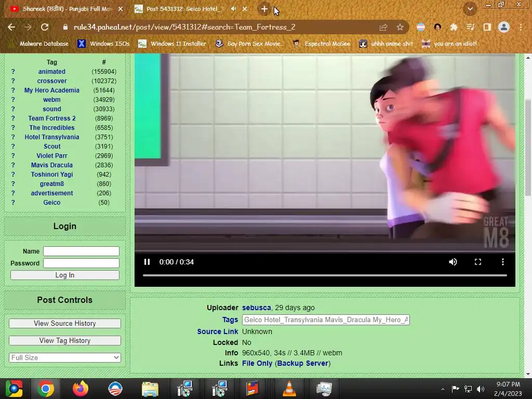Go back to the previous page
This screenshot has width=532, height=399.
(11, 27)
